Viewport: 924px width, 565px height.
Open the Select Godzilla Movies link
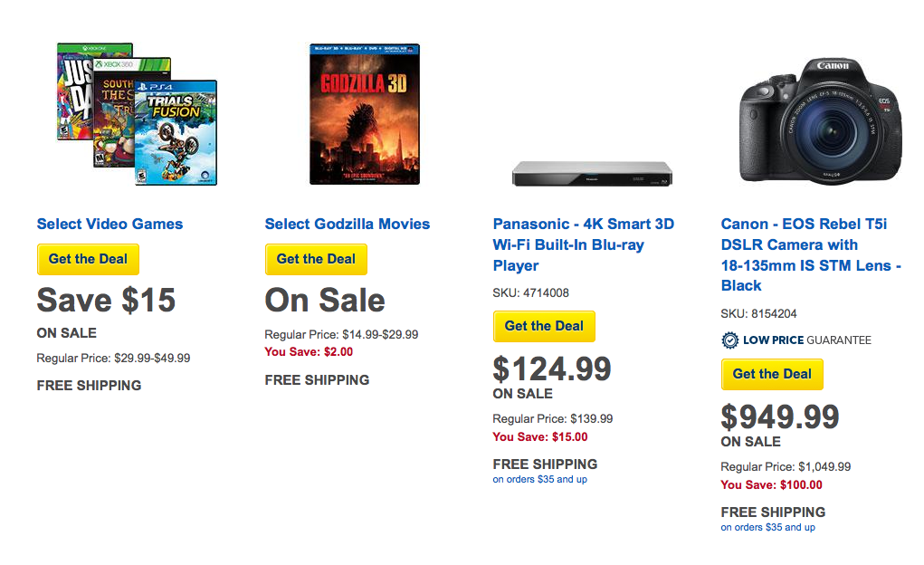tap(348, 225)
